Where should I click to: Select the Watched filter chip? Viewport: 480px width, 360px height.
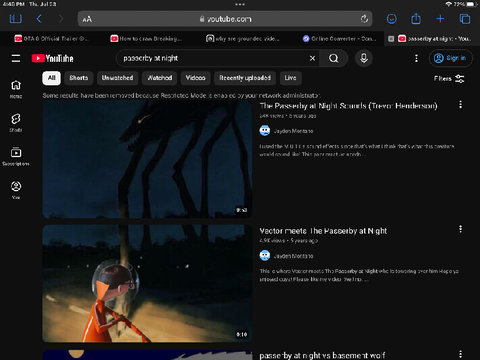pos(160,78)
